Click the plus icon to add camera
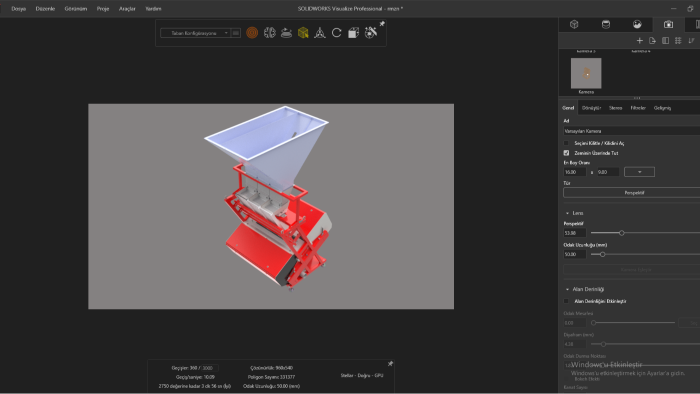The image size is (700, 394). (x=639, y=41)
